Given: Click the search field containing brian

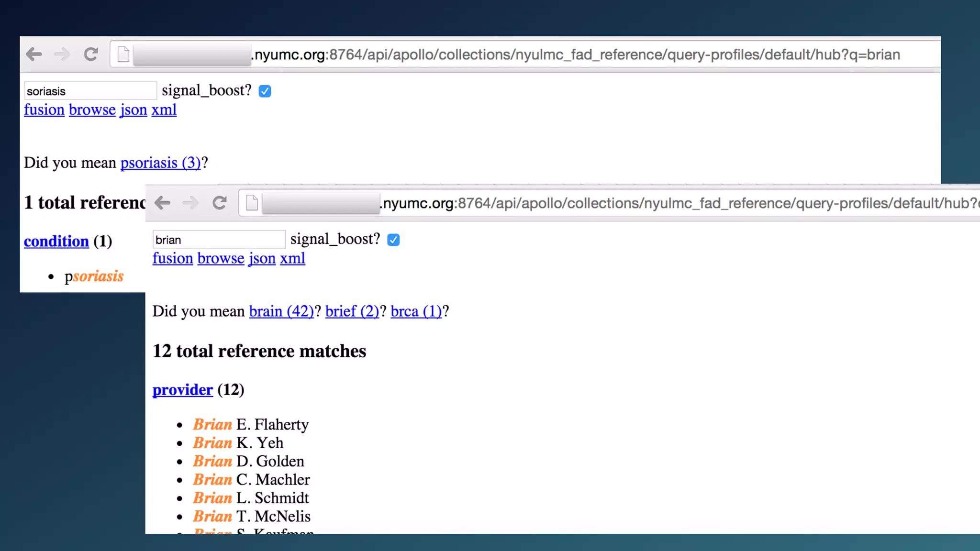Looking at the screenshot, I should click(x=219, y=240).
